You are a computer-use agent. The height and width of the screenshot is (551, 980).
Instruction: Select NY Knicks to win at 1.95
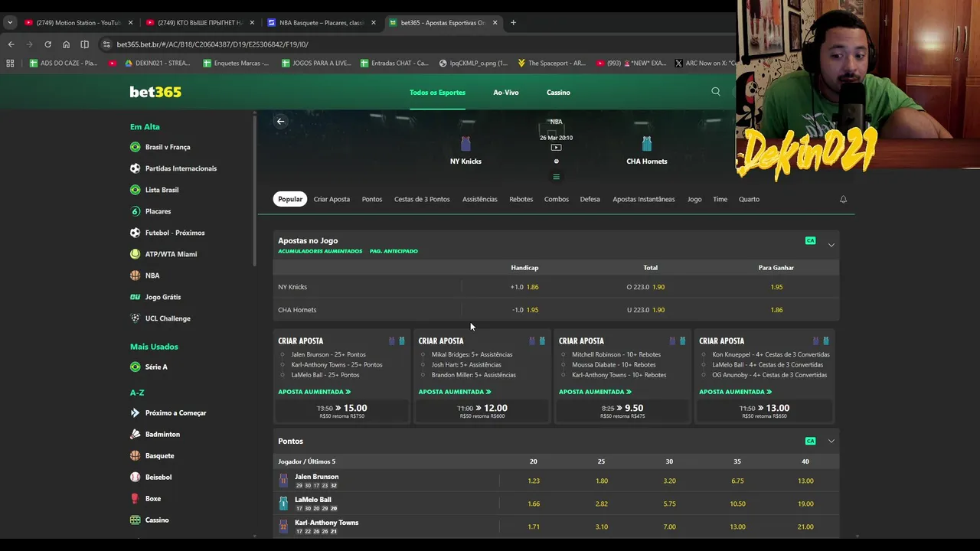(776, 287)
